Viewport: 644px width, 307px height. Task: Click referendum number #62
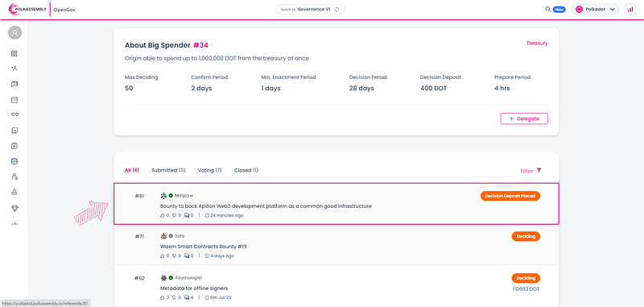tap(139, 278)
